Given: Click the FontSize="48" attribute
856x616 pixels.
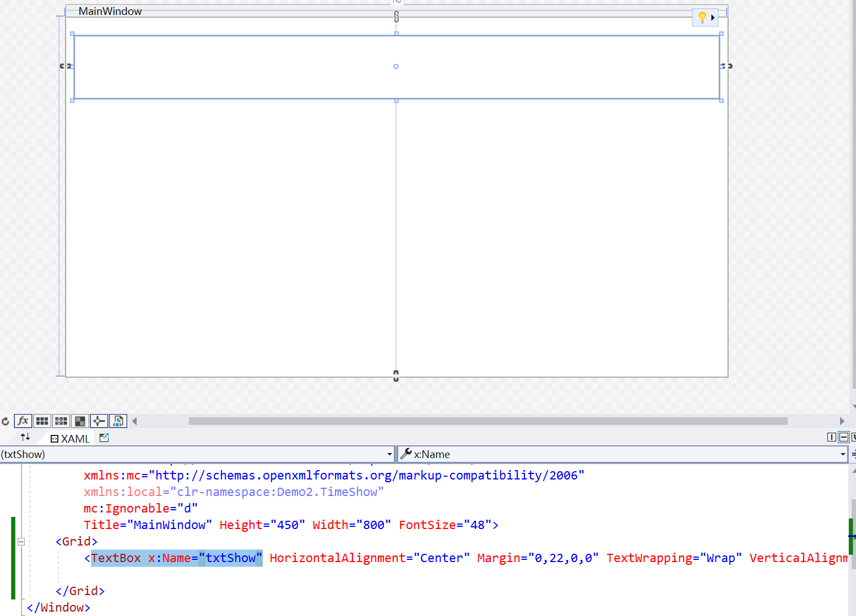Looking at the screenshot, I should pyautogui.click(x=445, y=525).
